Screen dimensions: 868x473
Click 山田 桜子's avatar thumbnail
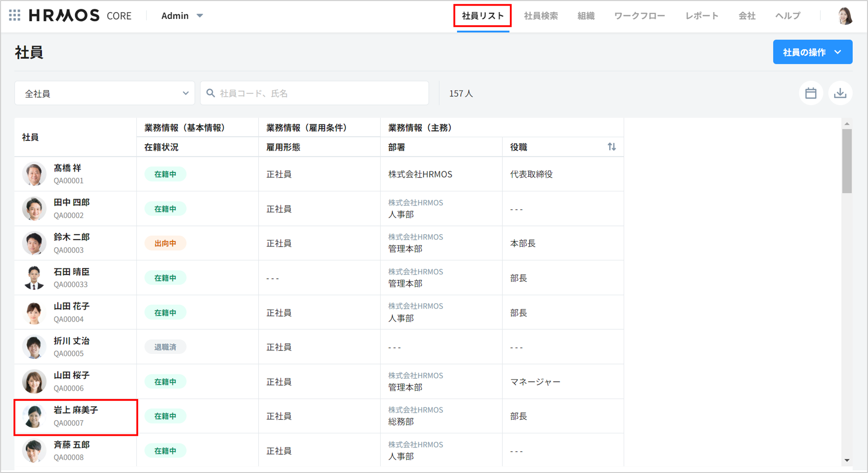(34, 381)
